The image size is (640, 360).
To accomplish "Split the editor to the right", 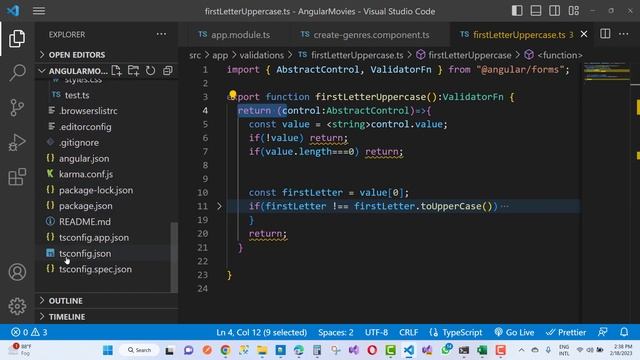I will [605, 34].
